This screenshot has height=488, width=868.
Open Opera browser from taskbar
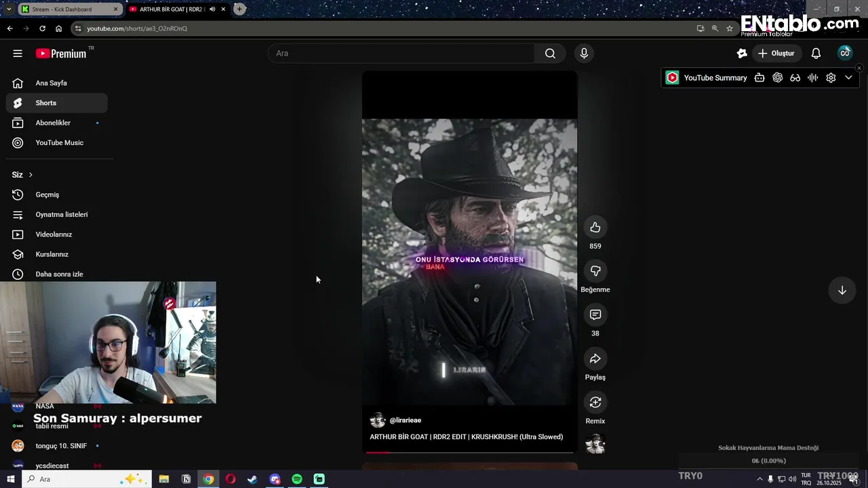[231, 479]
